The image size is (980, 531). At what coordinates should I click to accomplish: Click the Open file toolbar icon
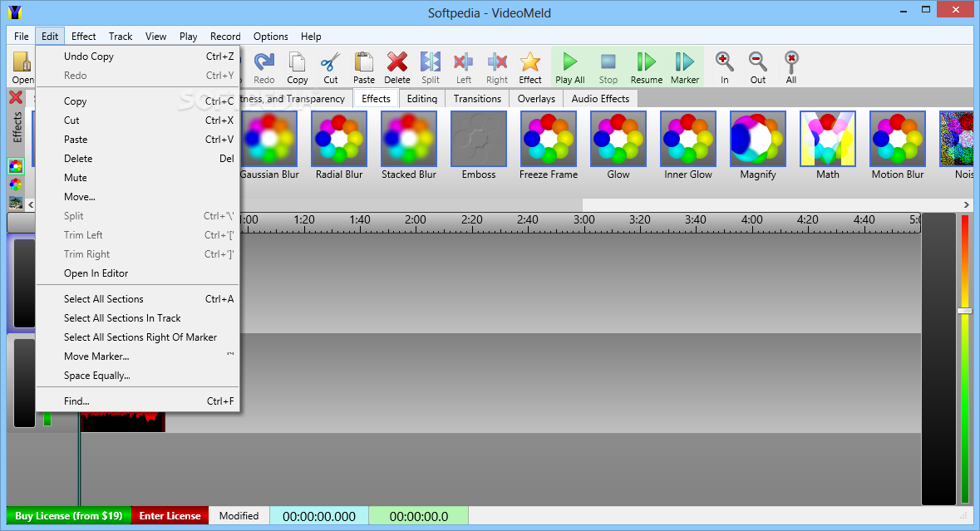(x=22, y=67)
